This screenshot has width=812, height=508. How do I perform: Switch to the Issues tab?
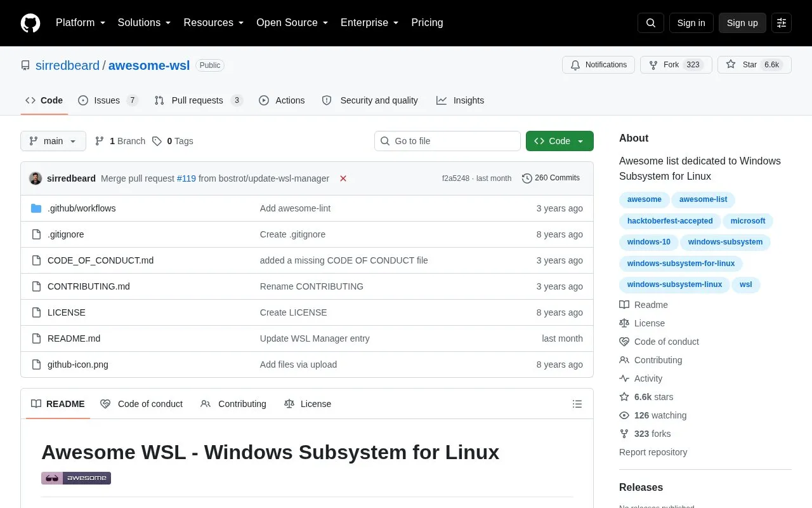108,100
